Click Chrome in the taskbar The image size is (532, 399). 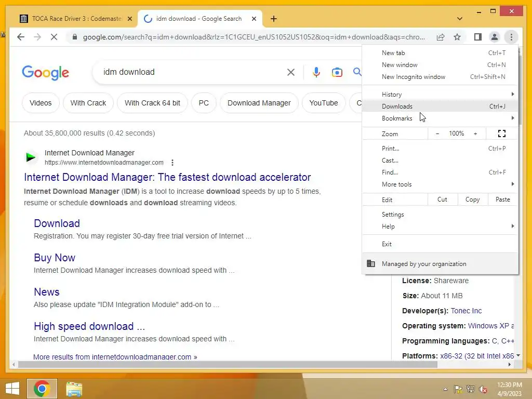[42, 389]
